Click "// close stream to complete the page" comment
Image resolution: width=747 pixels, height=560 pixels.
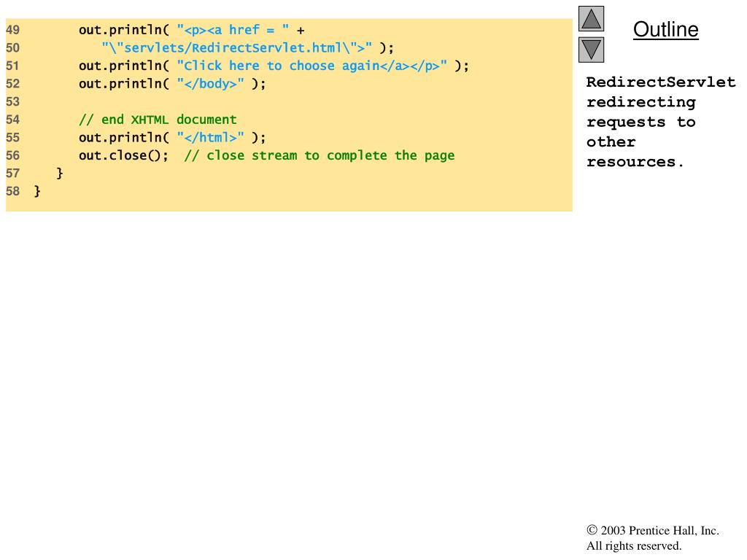coord(320,156)
